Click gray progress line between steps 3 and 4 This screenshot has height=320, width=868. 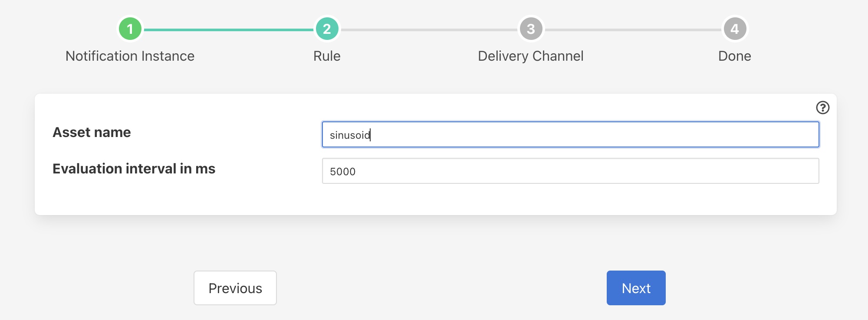point(632,29)
